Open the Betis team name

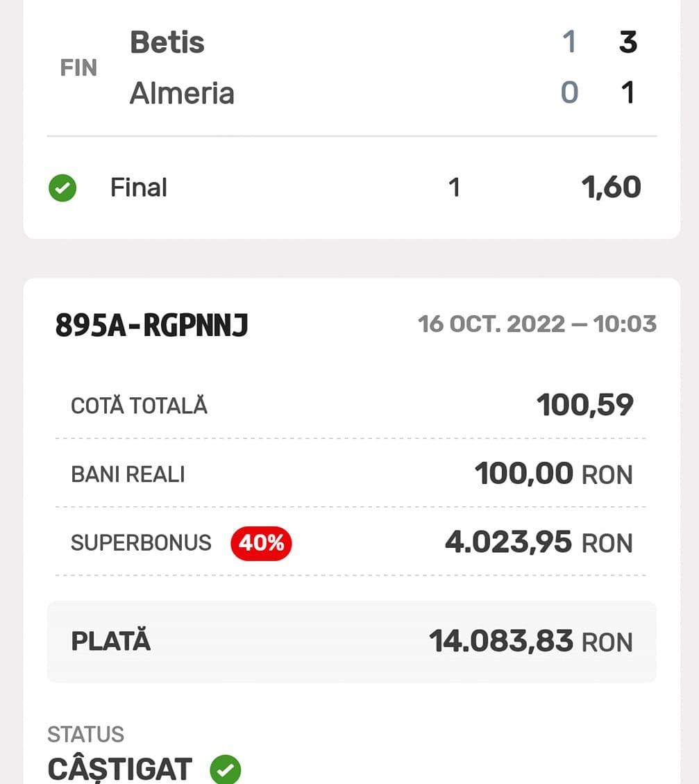click(167, 43)
